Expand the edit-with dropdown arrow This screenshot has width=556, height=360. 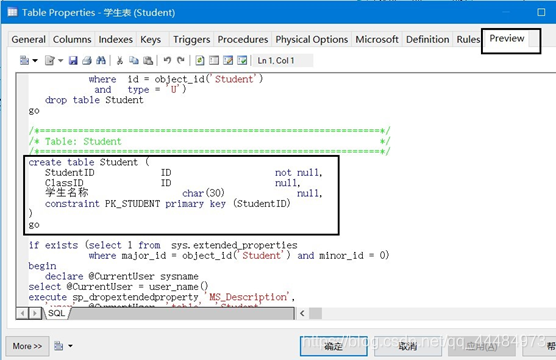(60, 61)
